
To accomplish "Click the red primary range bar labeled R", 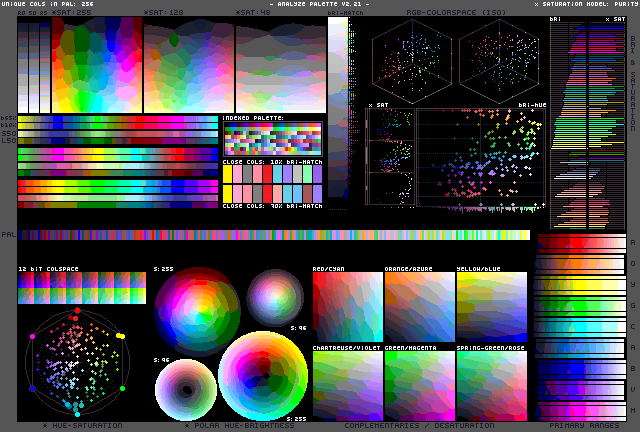I will (x=582, y=243).
